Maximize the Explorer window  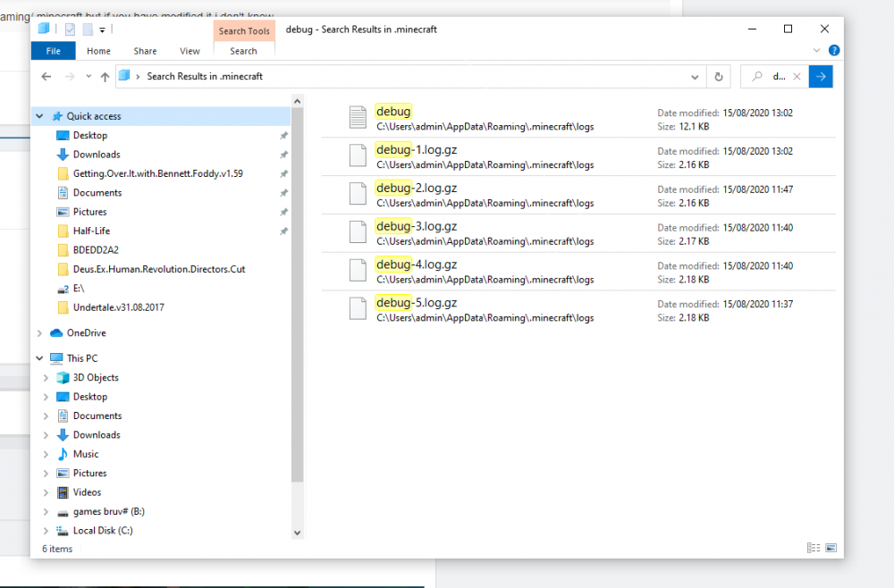788,29
